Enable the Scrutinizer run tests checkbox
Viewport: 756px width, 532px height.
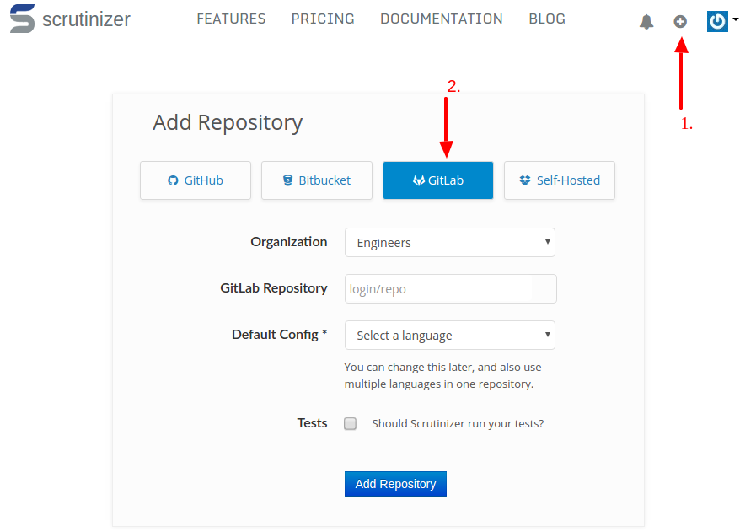pyautogui.click(x=350, y=423)
